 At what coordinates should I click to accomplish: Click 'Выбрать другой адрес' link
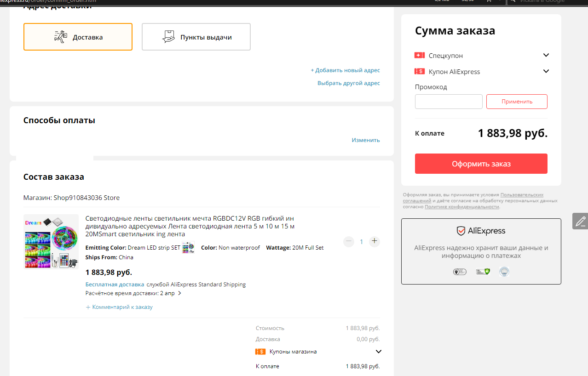tap(349, 83)
